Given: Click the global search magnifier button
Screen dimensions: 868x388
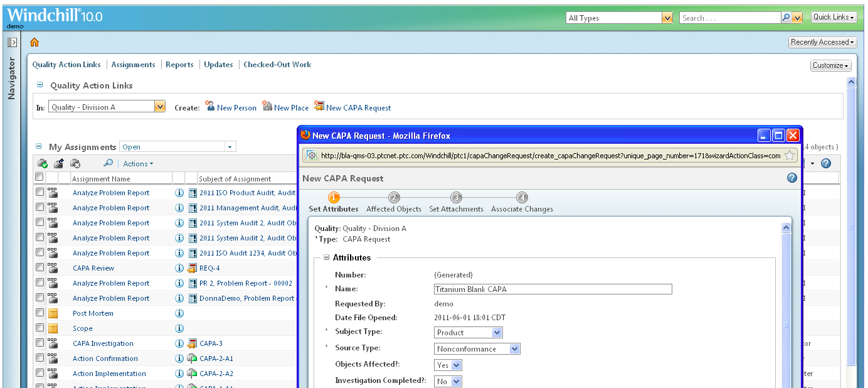Looking at the screenshot, I should 786,18.
